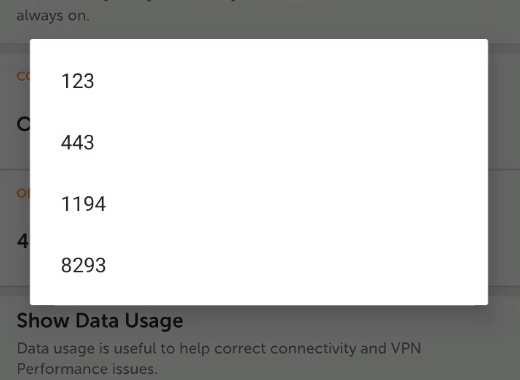
Task: Tap the empty row space beside 443
Action: pos(290,142)
